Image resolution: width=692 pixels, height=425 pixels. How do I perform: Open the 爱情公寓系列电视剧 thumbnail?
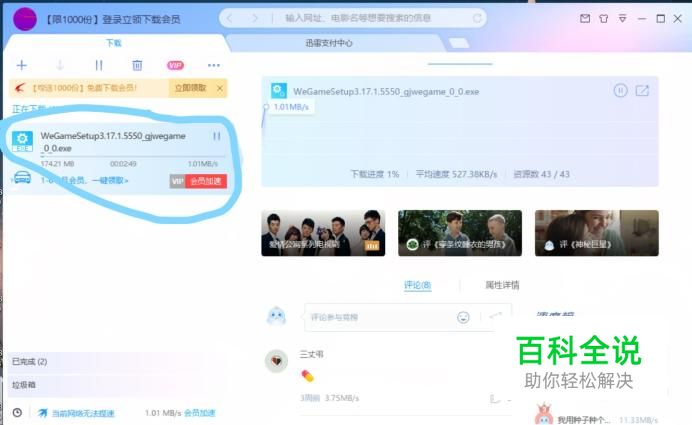point(323,233)
